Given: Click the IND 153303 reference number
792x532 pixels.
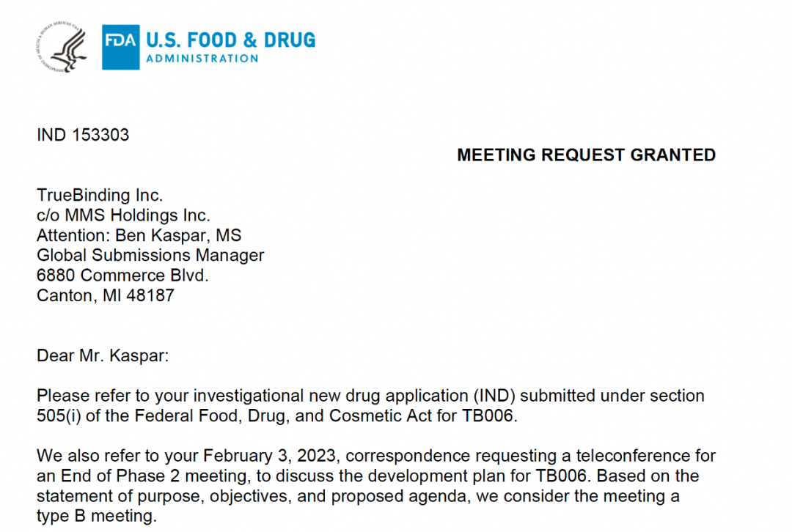Looking at the screenshot, I should click(83, 135).
